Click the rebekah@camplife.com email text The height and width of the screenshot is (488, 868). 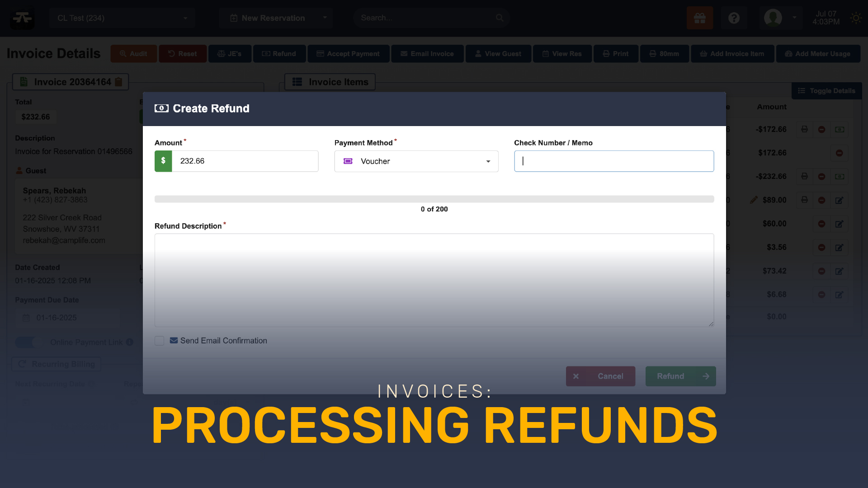[64, 240]
